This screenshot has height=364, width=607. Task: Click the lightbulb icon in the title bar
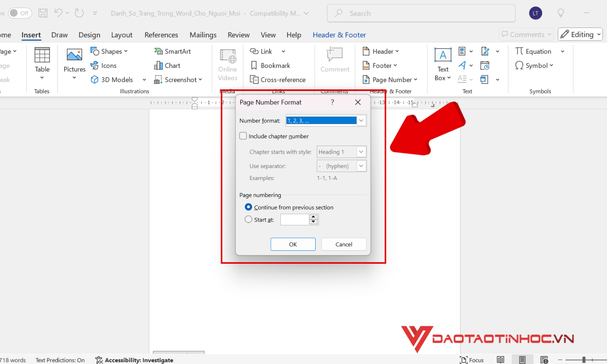point(561,13)
